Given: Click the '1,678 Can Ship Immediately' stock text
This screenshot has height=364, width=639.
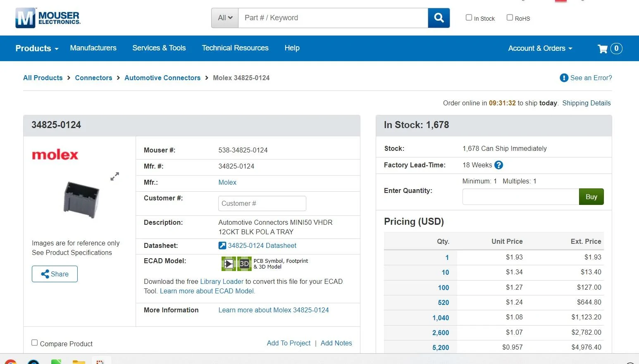Looking at the screenshot, I should (505, 148).
